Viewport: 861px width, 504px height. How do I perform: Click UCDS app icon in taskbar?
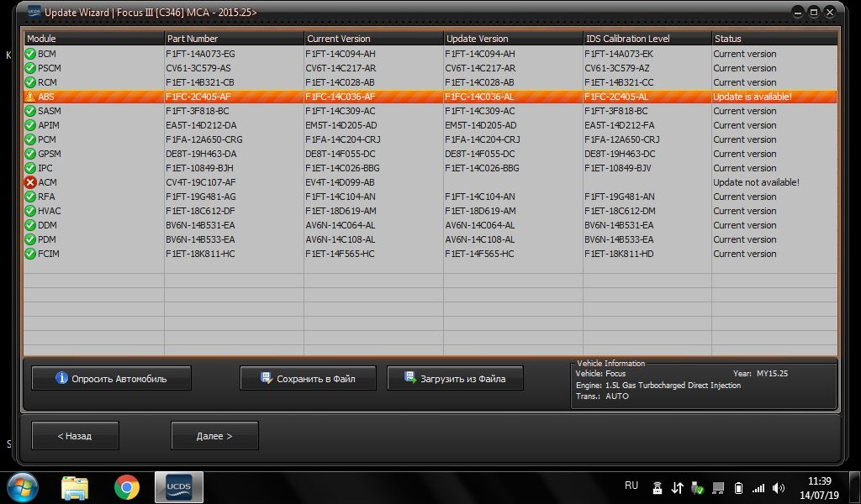click(179, 487)
